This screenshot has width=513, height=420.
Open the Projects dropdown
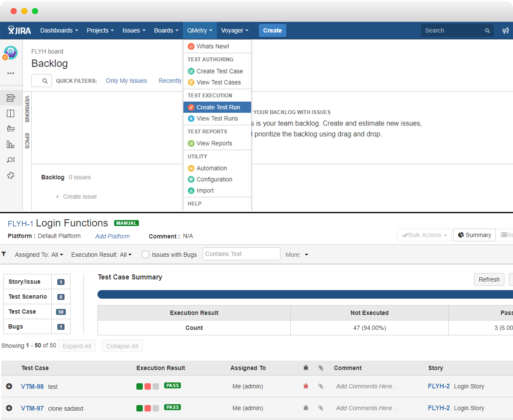(100, 30)
